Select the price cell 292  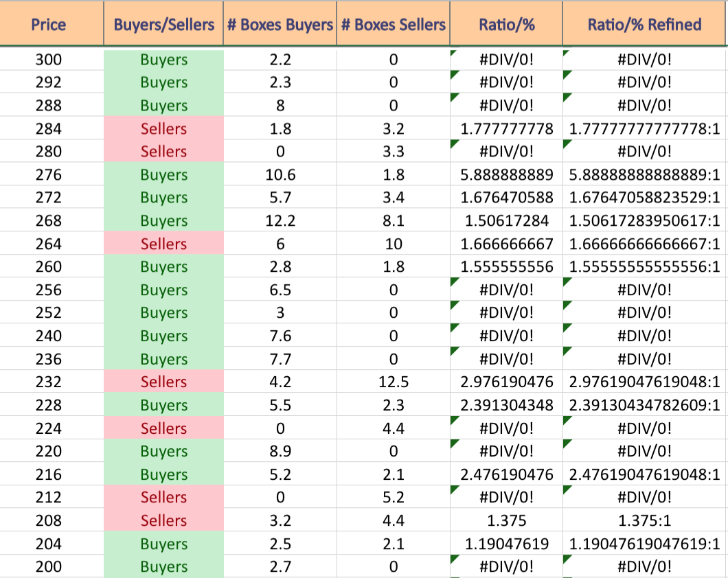click(48, 82)
